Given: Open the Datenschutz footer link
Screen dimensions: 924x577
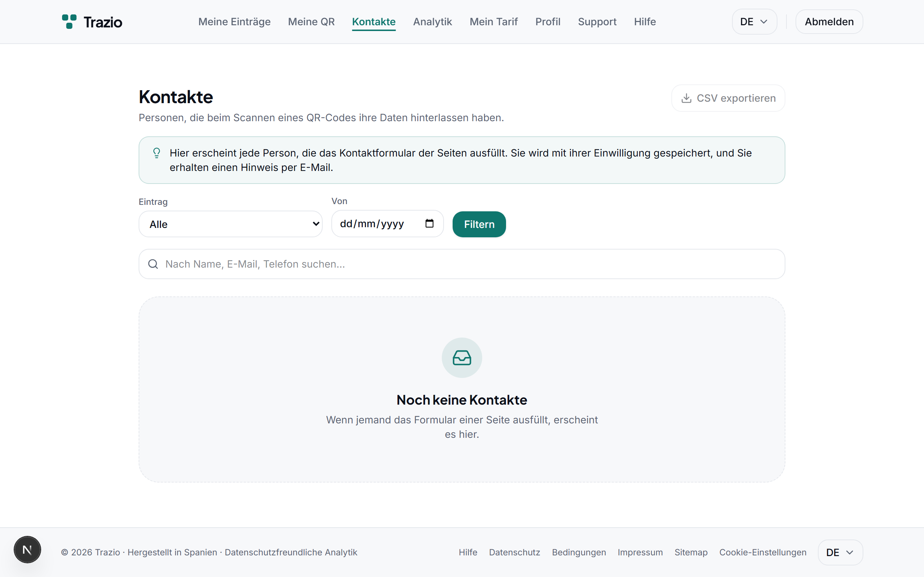Looking at the screenshot, I should point(514,552).
